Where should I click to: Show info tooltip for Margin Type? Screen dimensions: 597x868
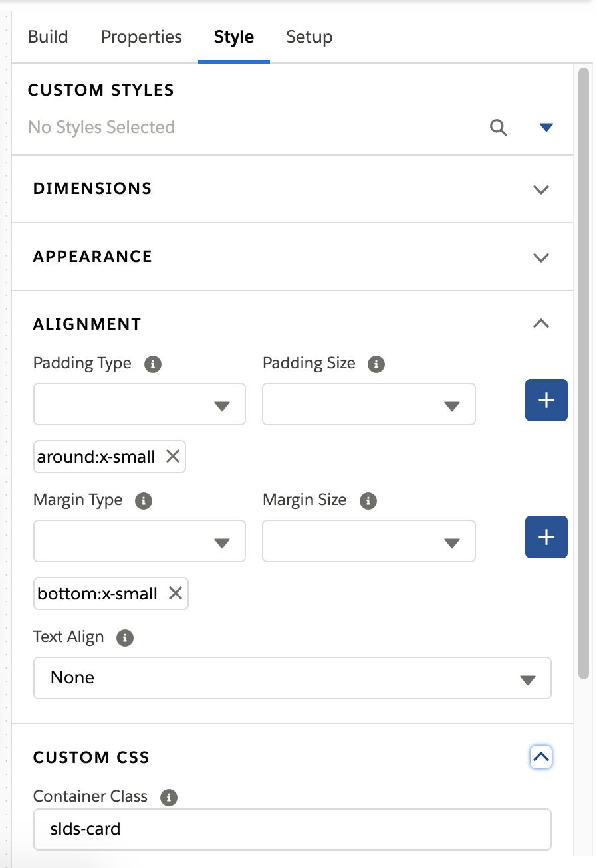144,501
